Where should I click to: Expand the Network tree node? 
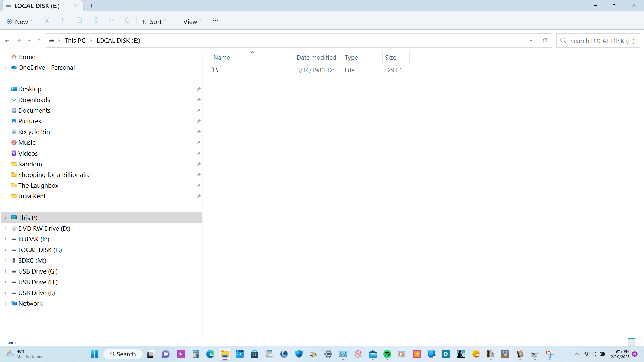tap(6, 303)
